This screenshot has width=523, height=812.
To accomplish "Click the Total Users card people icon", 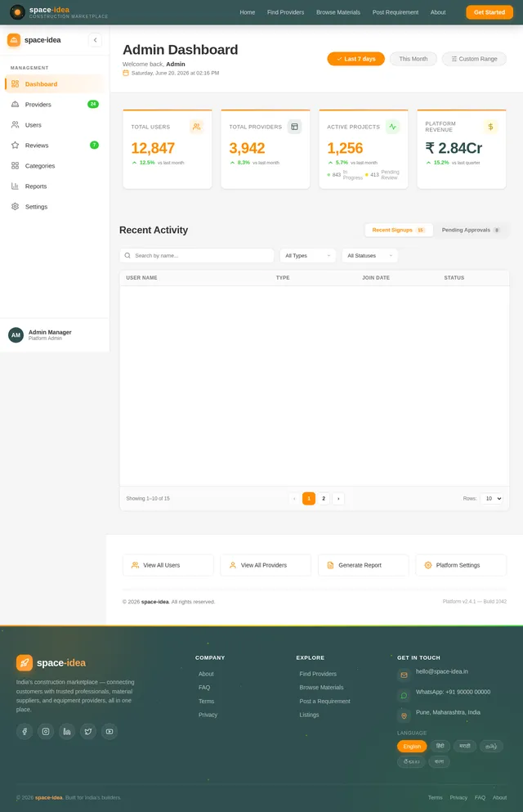I will pyautogui.click(x=197, y=127).
